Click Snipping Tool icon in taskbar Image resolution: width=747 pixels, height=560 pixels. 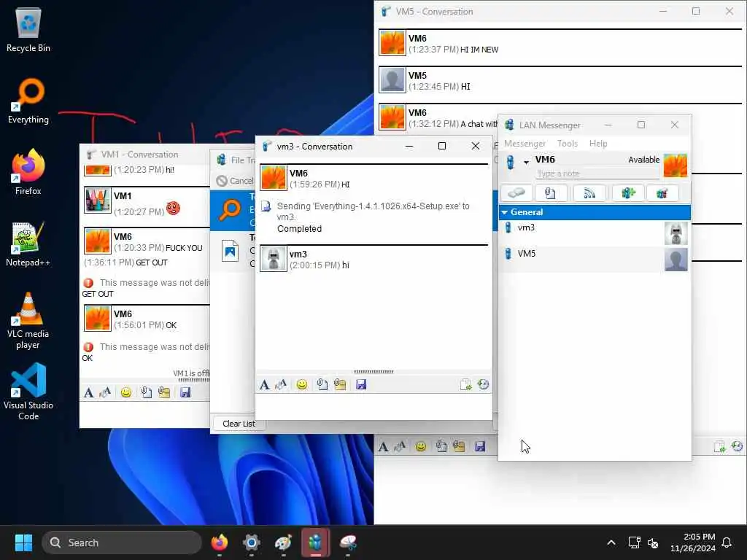click(348, 542)
